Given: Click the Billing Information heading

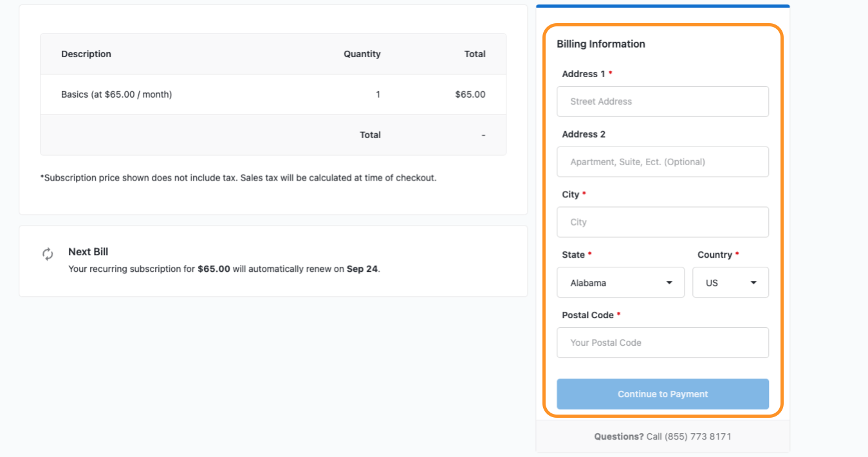Looking at the screenshot, I should coord(600,44).
